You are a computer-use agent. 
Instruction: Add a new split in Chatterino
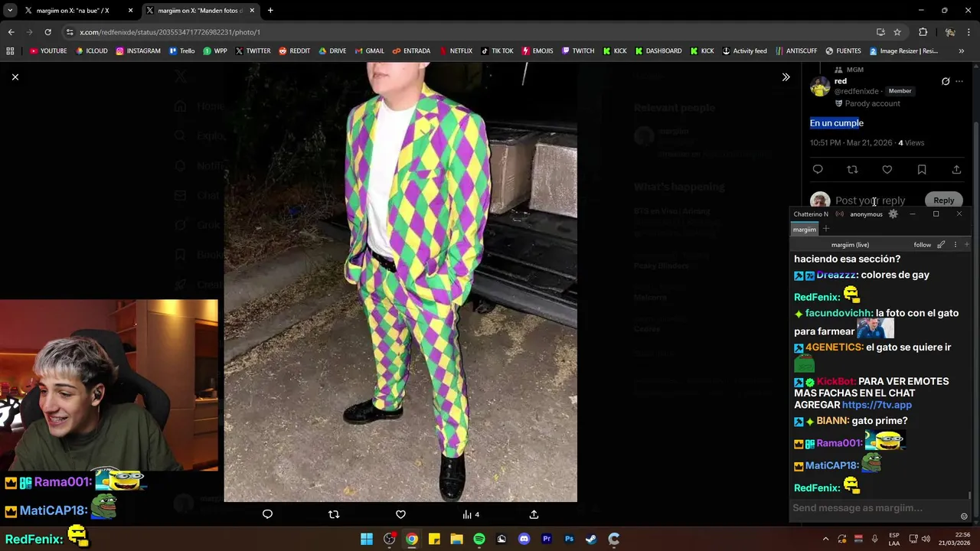pyautogui.click(x=966, y=245)
